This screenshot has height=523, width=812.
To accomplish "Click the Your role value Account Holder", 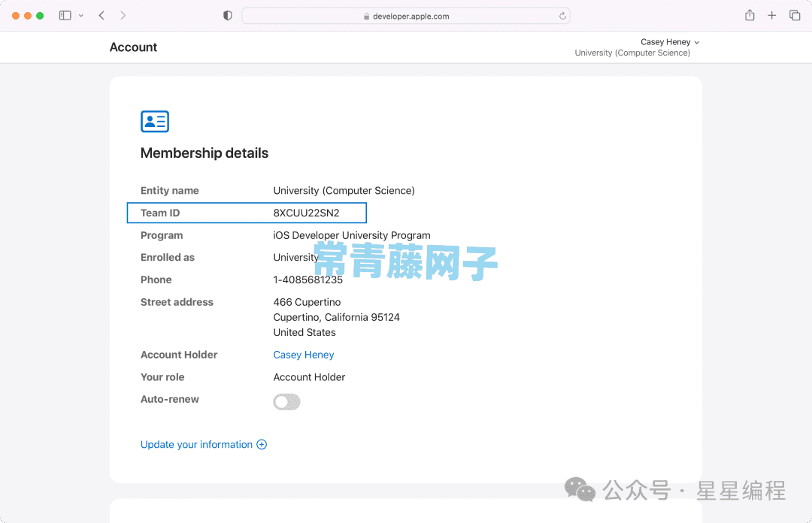I will (309, 377).
